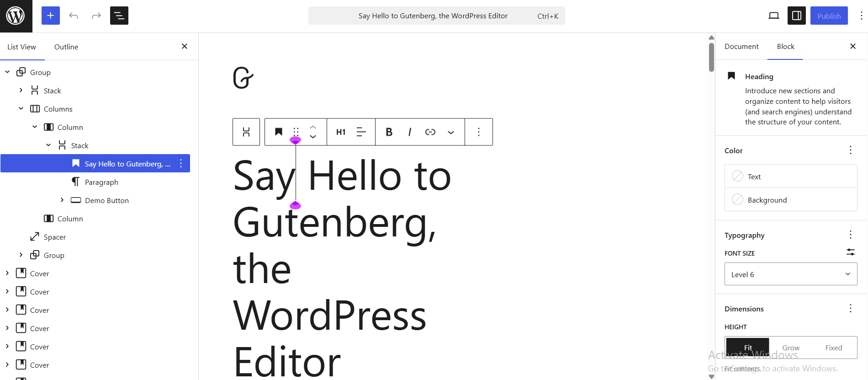Image resolution: width=868 pixels, height=380 pixels.
Task: Toggle bold formatting
Action: pos(389,132)
